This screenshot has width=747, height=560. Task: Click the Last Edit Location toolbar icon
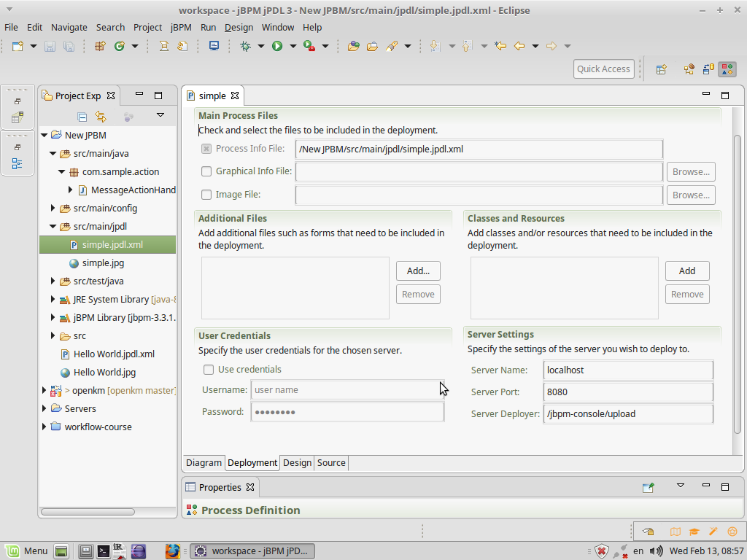click(501, 46)
